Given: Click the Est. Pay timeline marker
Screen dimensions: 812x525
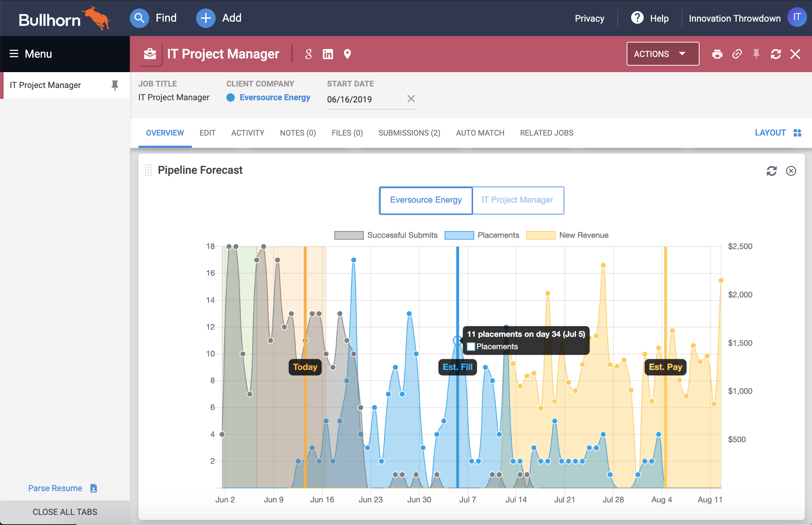Looking at the screenshot, I should pyautogui.click(x=665, y=367).
